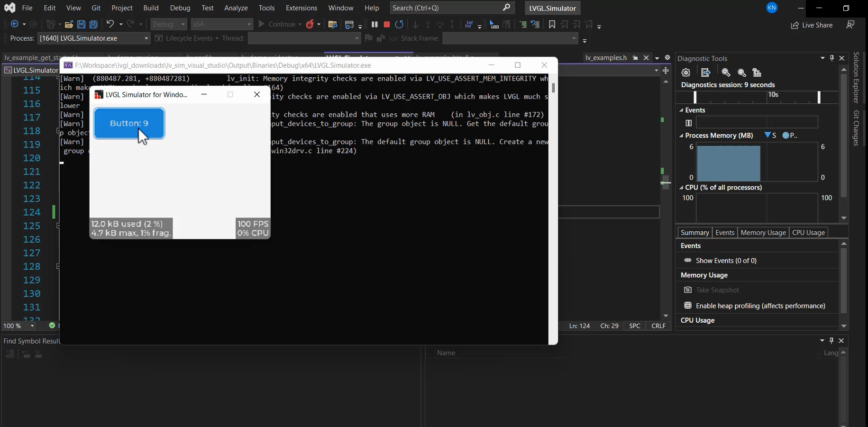
Task: Click the Send Feedback icon
Action: [x=850, y=24]
